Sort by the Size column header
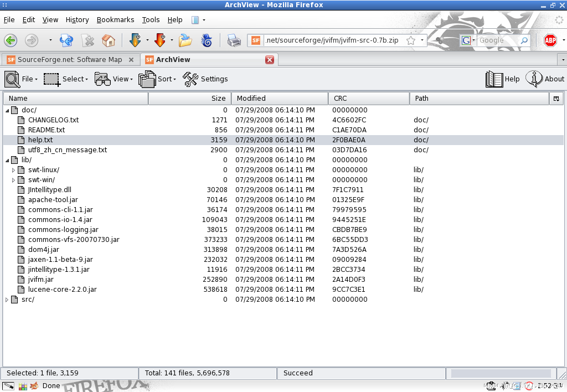Screen dimensions: 567x392 click(190, 99)
